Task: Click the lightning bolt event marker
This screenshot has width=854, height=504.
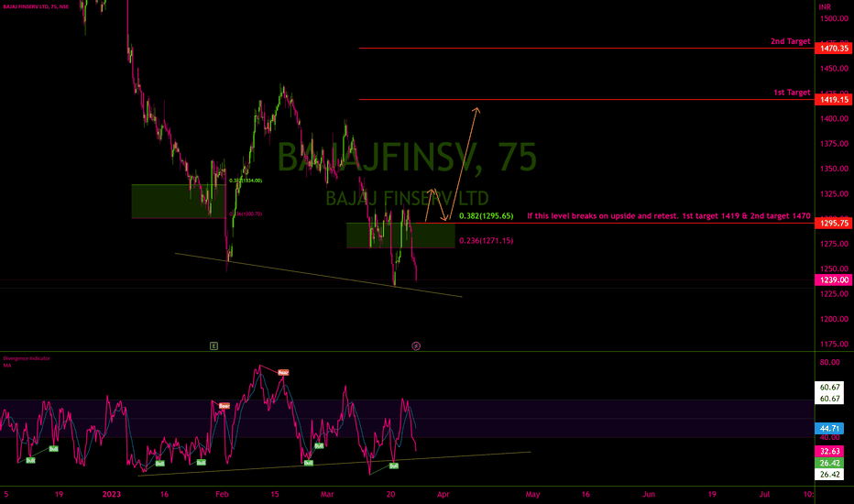Action: (416, 346)
